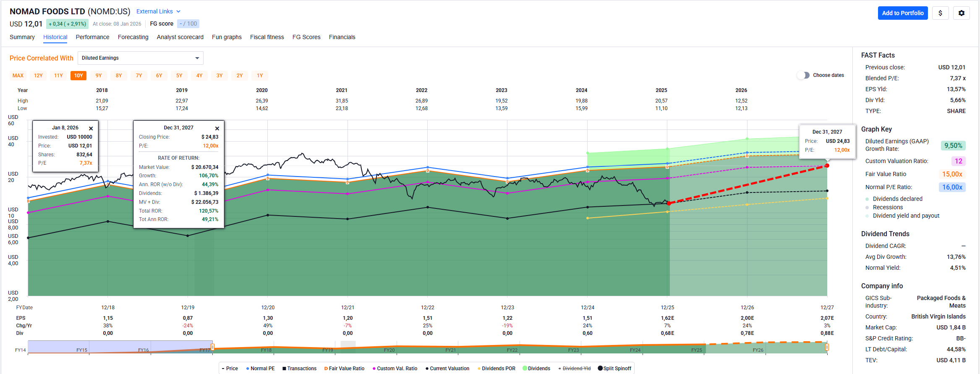Click Add to Portfolio button
Image resolution: width=980 pixels, height=374 pixels.
[x=902, y=13]
